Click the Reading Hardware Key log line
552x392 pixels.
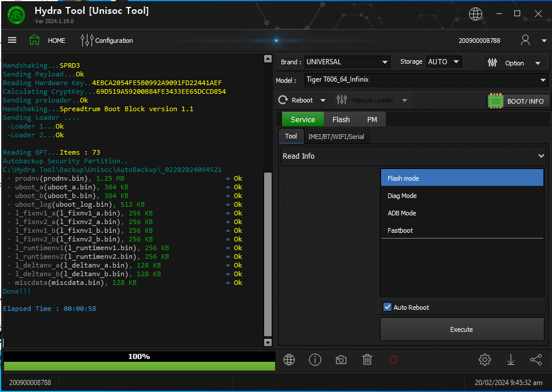112,83
